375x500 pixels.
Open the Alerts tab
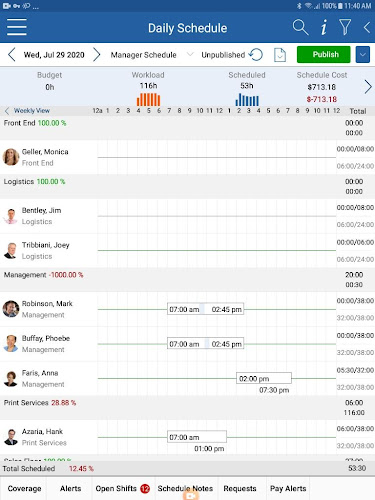pos(70,488)
